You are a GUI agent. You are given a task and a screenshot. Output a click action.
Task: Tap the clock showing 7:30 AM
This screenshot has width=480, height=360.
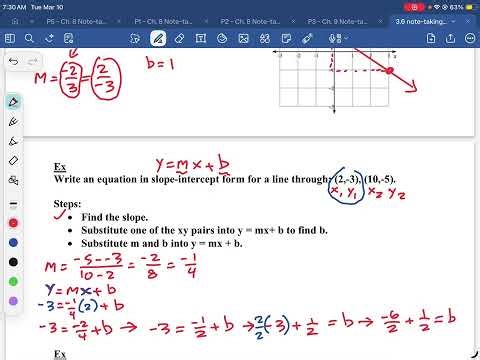click(14, 7)
